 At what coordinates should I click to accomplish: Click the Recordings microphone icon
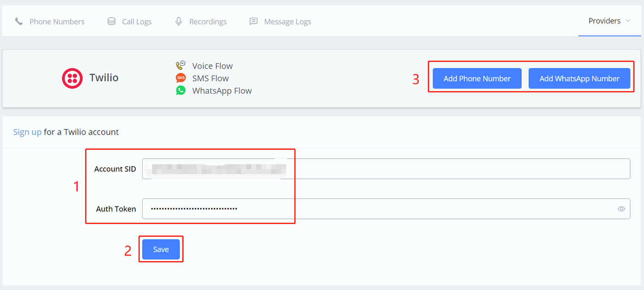(x=179, y=22)
